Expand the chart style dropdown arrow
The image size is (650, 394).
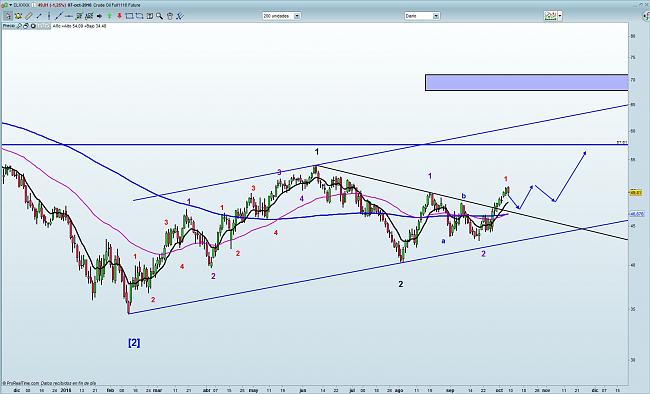pyautogui.click(x=560, y=16)
